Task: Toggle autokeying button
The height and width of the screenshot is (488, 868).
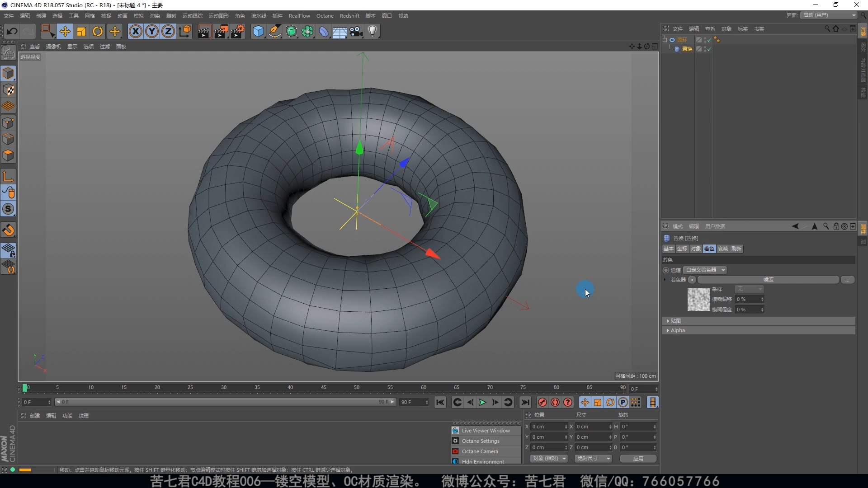Action: (555, 402)
